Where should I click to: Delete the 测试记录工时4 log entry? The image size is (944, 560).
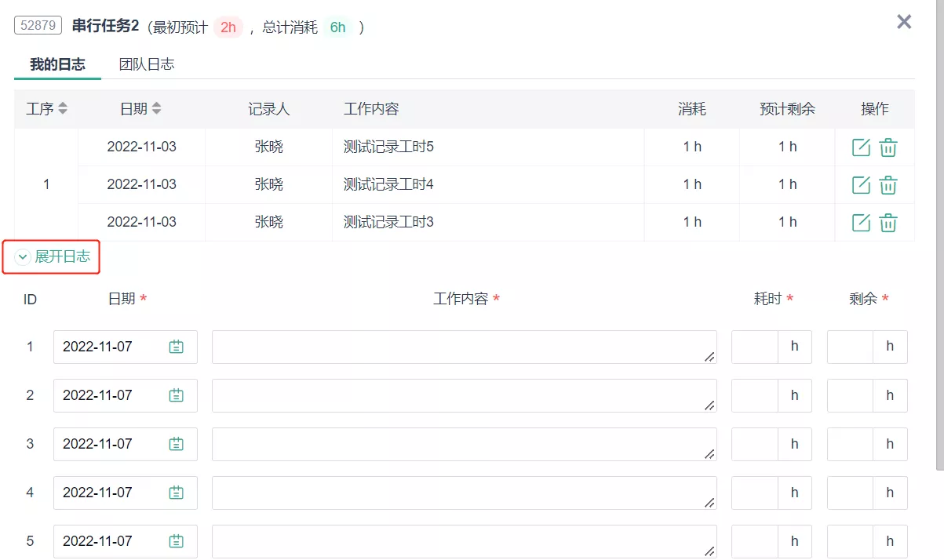(888, 185)
